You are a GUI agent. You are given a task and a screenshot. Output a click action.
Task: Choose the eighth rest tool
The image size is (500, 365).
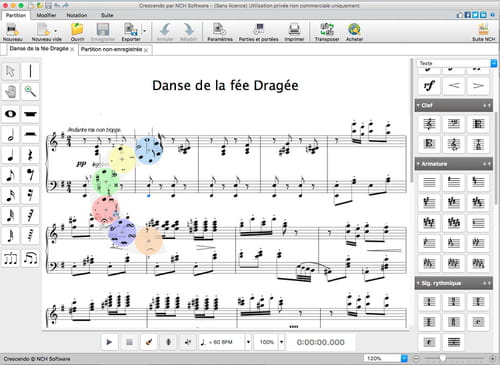click(30, 175)
